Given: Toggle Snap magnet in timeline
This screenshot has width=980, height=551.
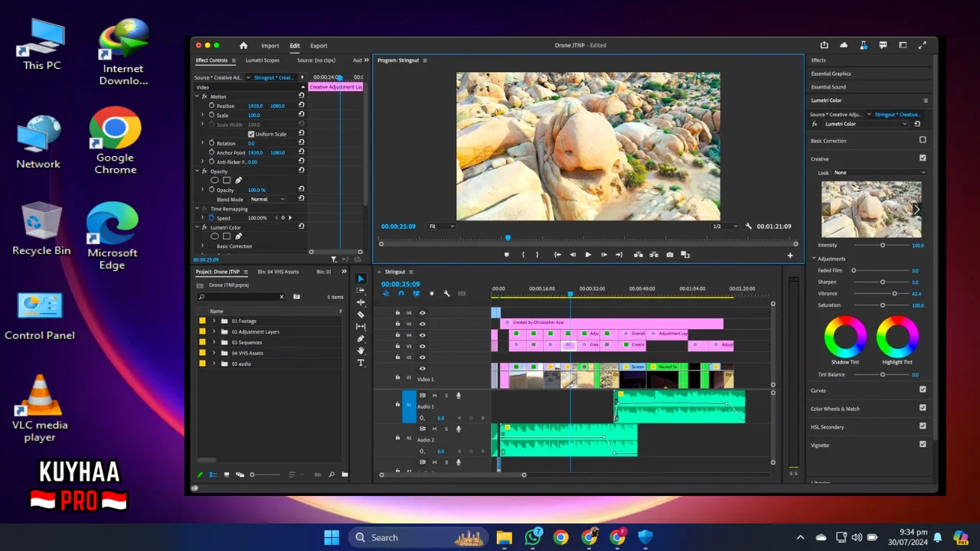Looking at the screenshot, I should [x=401, y=293].
